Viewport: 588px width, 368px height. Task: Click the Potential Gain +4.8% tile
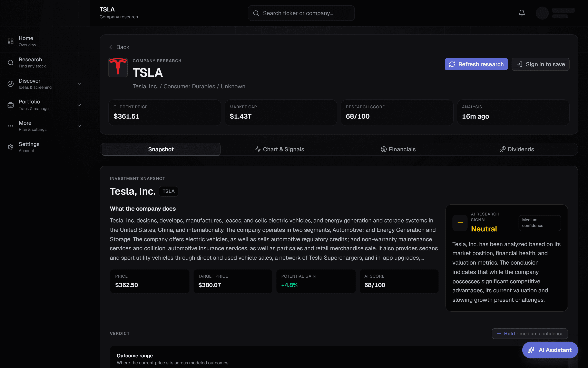[316, 281]
